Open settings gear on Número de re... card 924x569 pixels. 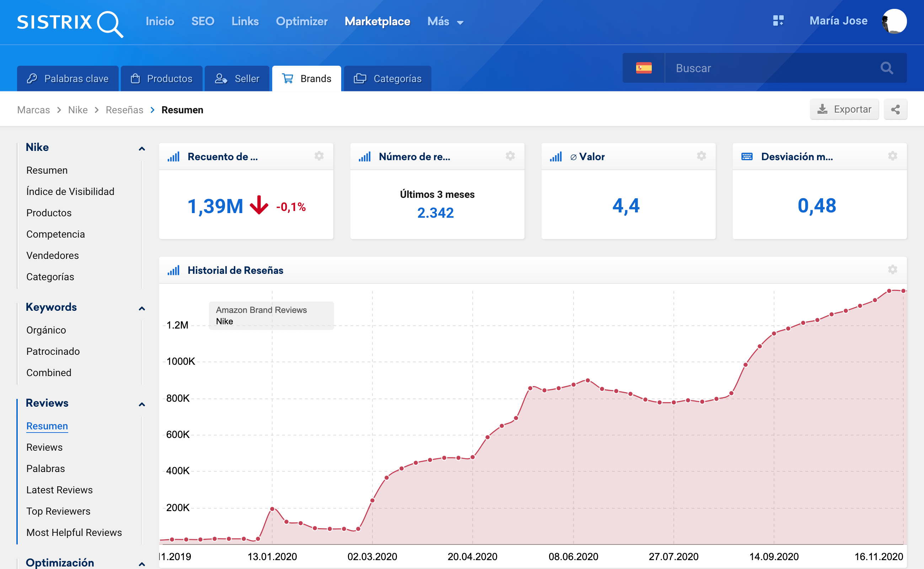[x=510, y=156]
